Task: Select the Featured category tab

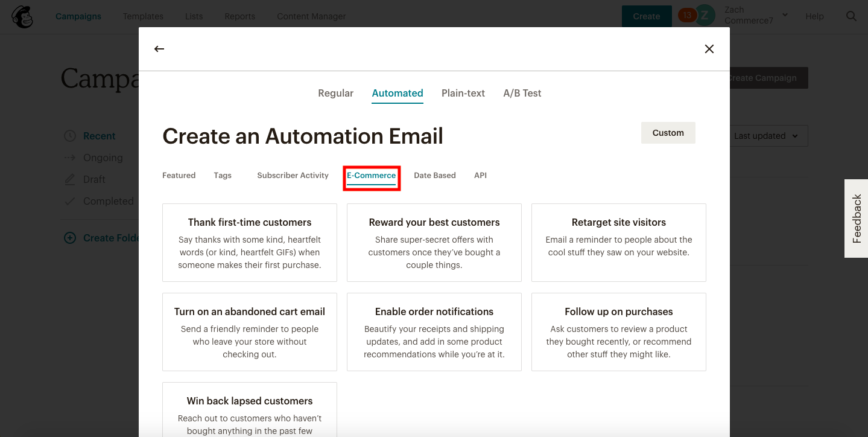Action: pyautogui.click(x=179, y=175)
